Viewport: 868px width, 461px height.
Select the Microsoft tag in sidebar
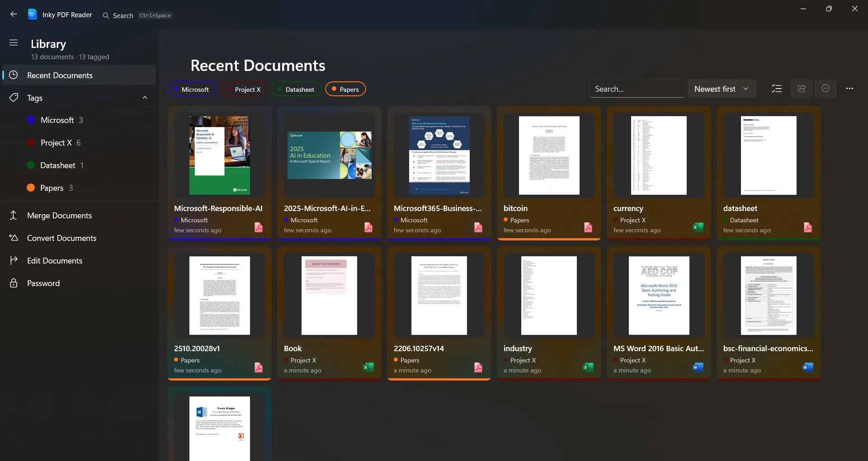click(x=79, y=120)
